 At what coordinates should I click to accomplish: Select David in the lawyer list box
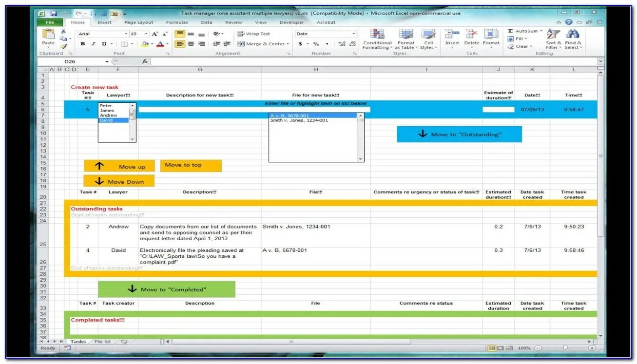click(x=114, y=120)
